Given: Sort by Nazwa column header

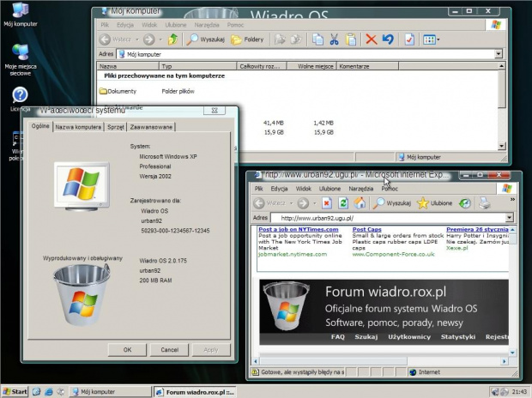Looking at the screenshot, I should pyautogui.click(x=128, y=66).
